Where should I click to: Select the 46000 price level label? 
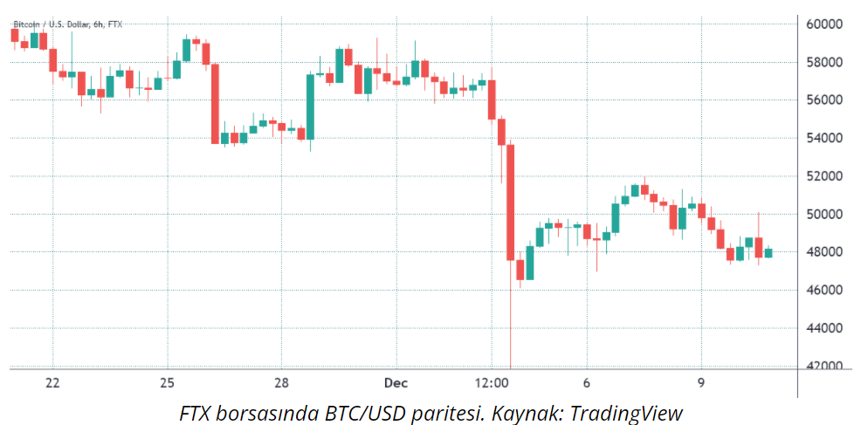pos(824,290)
